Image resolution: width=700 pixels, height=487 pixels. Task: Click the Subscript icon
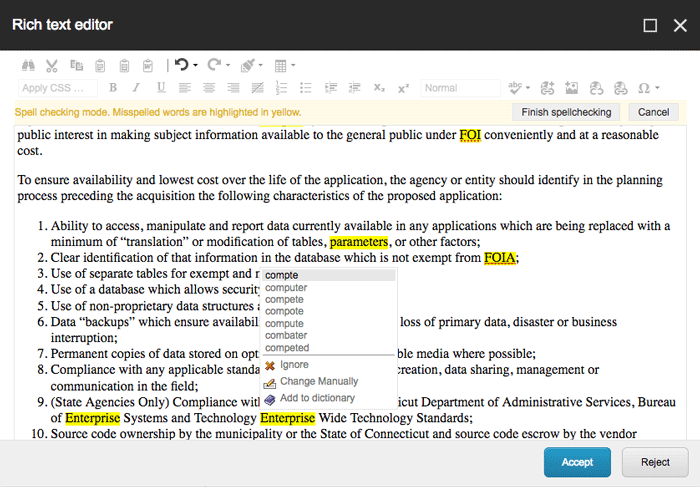tap(379, 89)
